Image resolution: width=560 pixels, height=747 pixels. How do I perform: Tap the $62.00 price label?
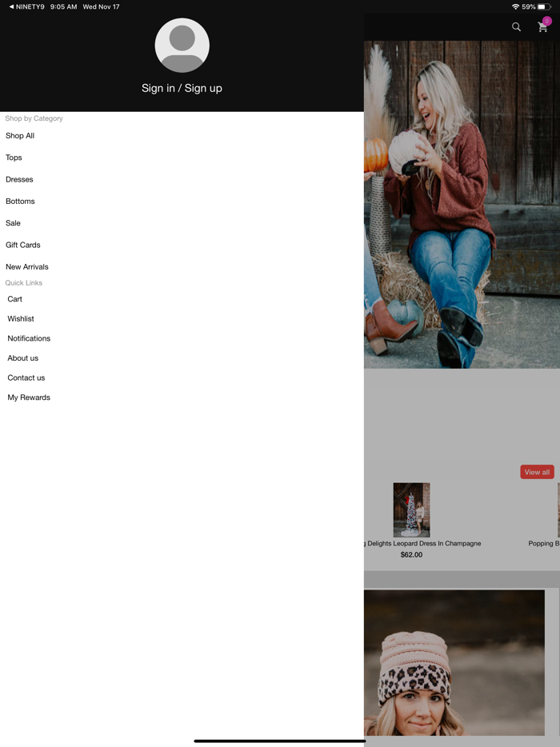click(411, 555)
